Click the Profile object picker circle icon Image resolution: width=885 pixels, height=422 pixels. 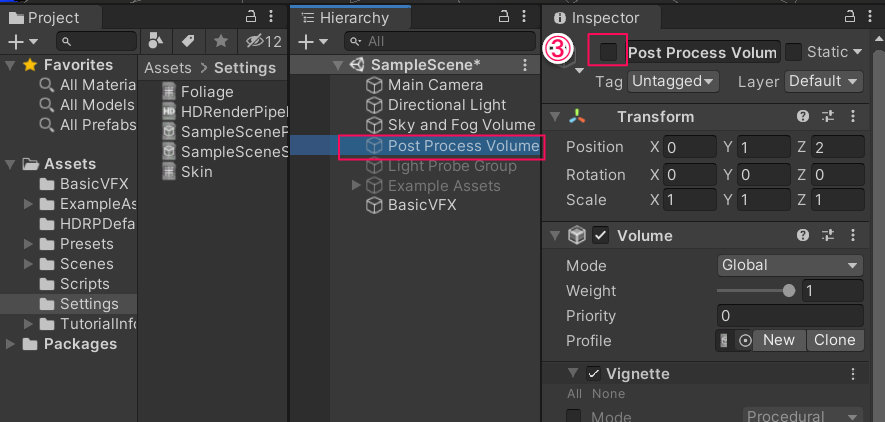[746, 341]
